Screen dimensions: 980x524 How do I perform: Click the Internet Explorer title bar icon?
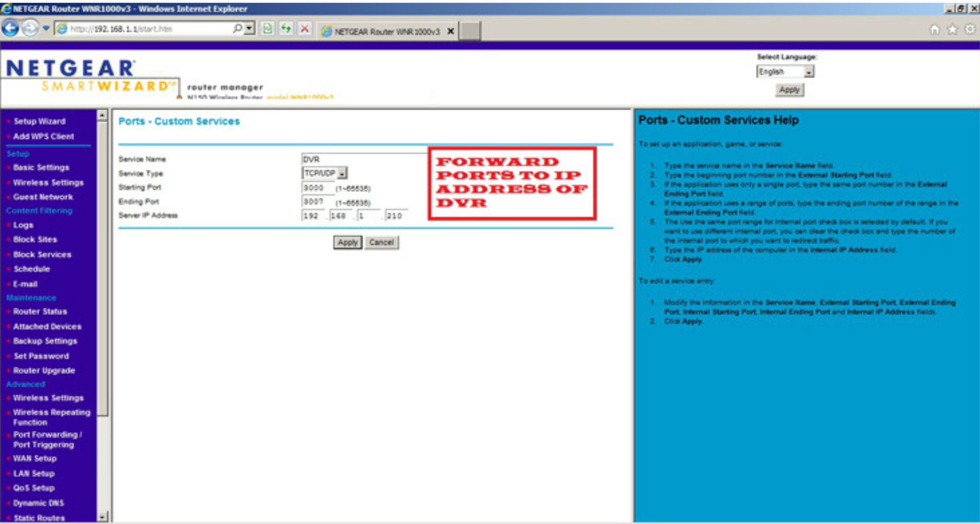point(6,8)
